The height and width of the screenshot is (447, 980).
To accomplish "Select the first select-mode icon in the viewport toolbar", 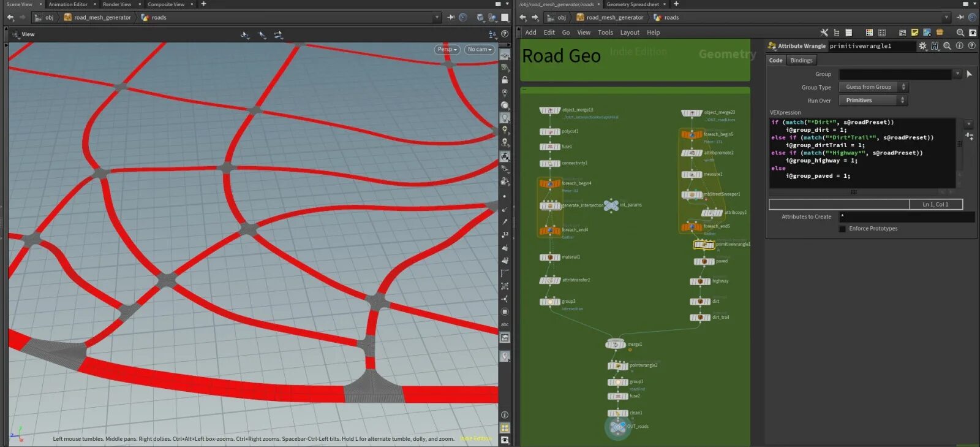I will [245, 35].
